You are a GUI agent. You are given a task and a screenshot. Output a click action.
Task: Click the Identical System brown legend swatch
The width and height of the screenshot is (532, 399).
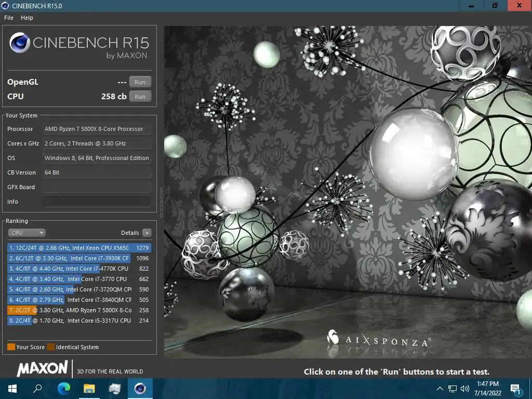[x=51, y=347]
